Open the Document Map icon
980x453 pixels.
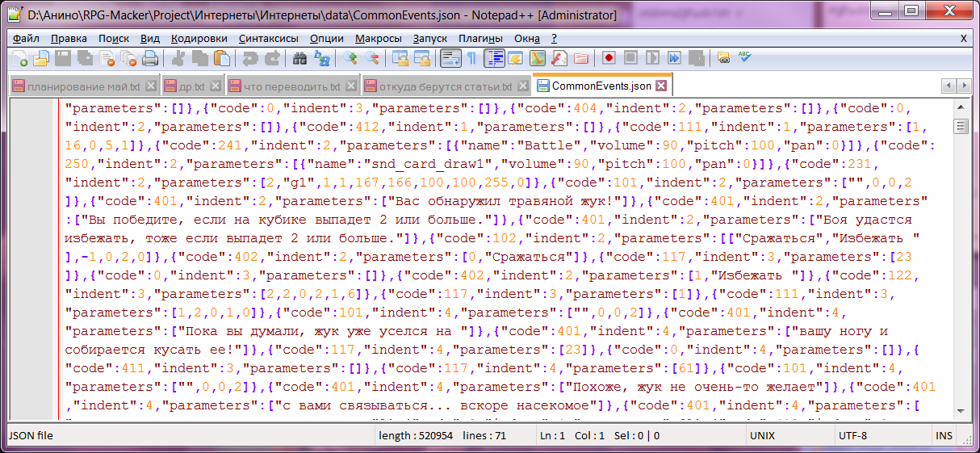[x=537, y=58]
